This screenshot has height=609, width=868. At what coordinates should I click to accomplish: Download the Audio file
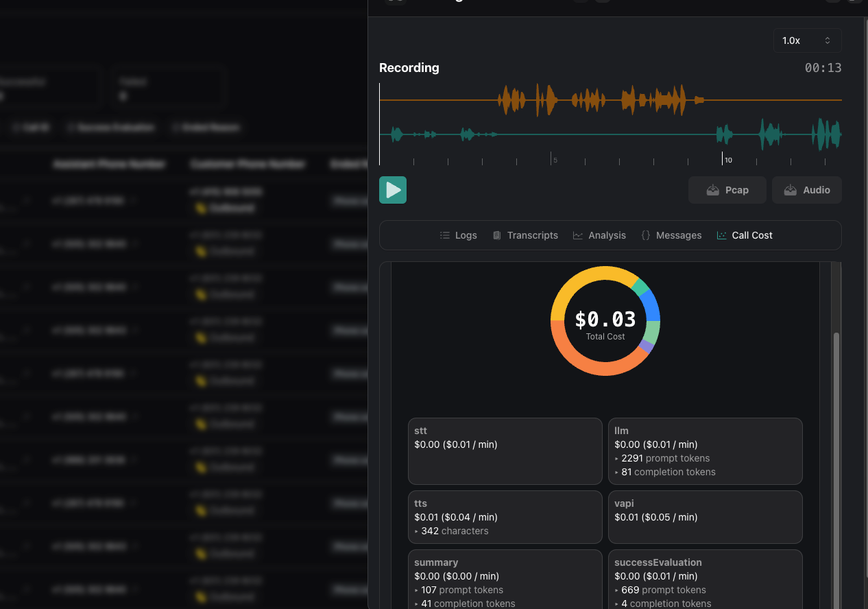click(x=807, y=190)
